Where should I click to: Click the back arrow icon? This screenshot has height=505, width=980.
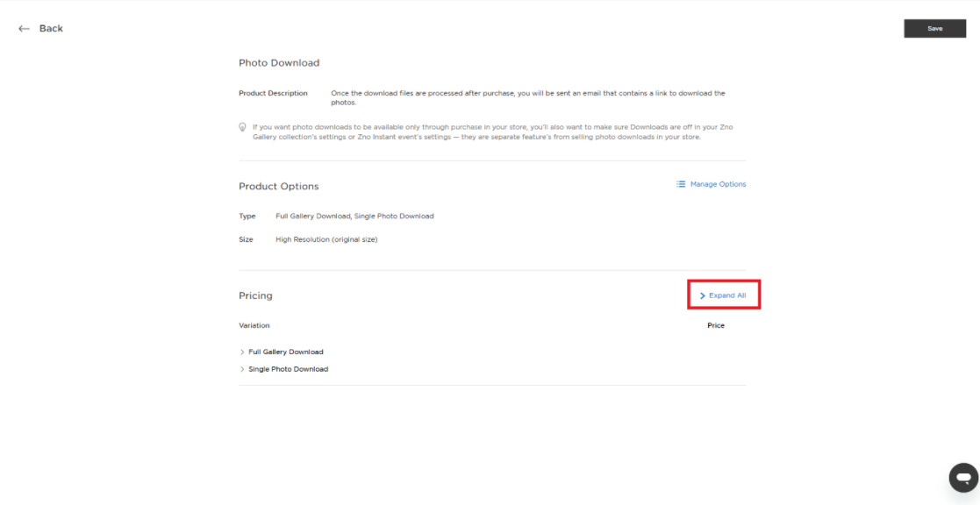24,29
